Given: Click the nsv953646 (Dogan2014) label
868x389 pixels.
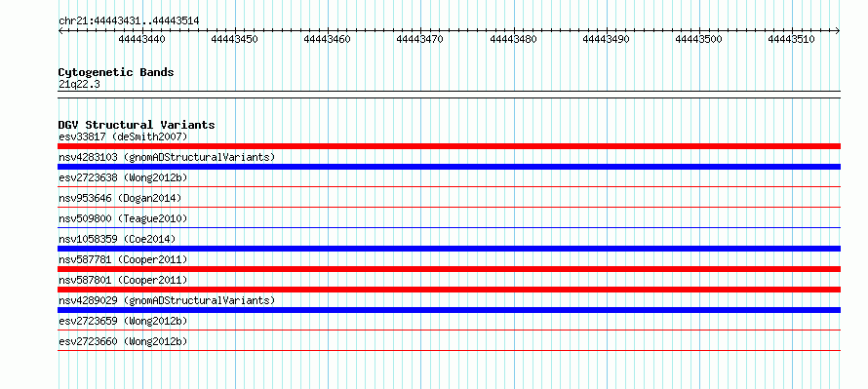Looking at the screenshot, I should (x=120, y=198).
